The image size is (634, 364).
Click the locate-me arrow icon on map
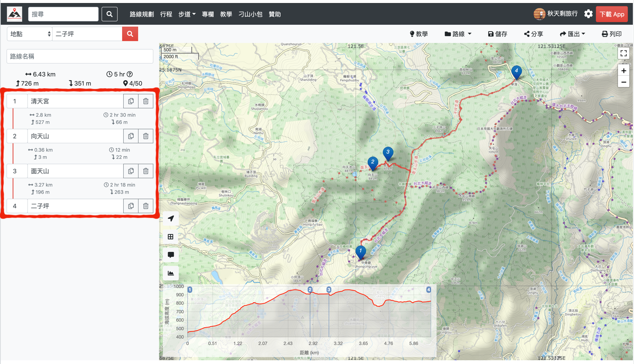pos(171,218)
